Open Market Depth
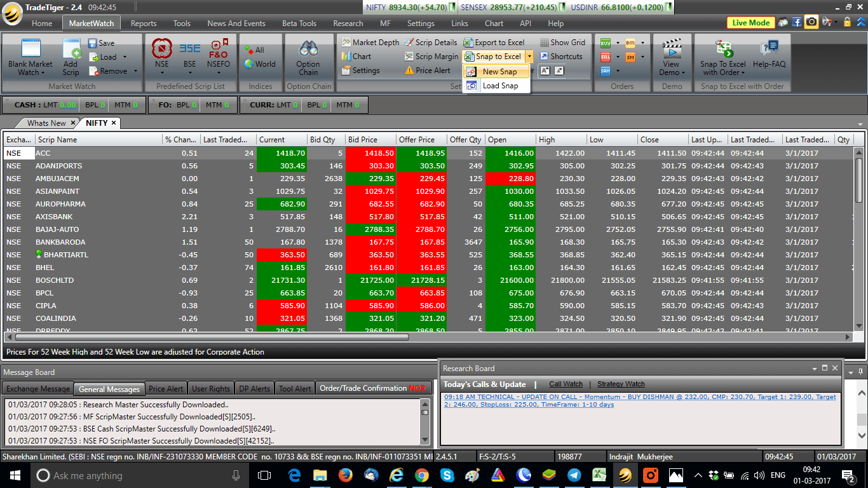The width and height of the screenshot is (868, 488). (x=371, y=43)
